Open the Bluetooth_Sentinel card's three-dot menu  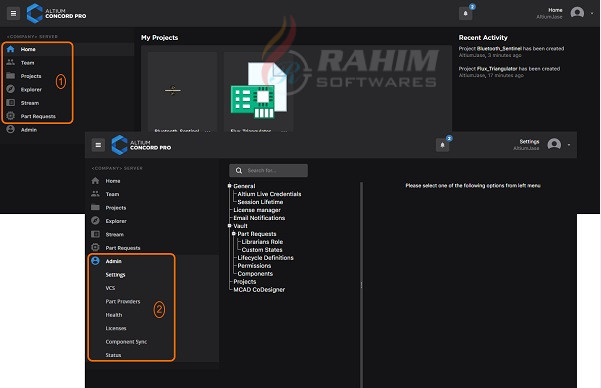(208, 131)
